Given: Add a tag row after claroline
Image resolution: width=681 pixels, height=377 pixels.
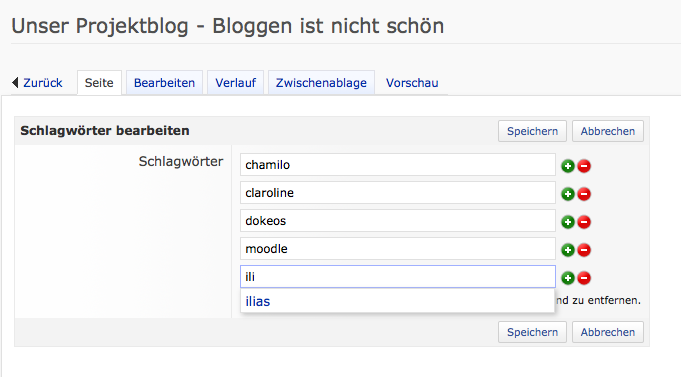Looking at the screenshot, I should coord(568,194).
